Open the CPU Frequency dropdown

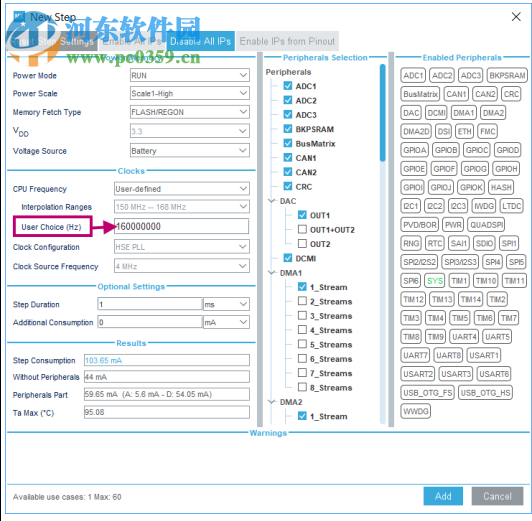182,189
